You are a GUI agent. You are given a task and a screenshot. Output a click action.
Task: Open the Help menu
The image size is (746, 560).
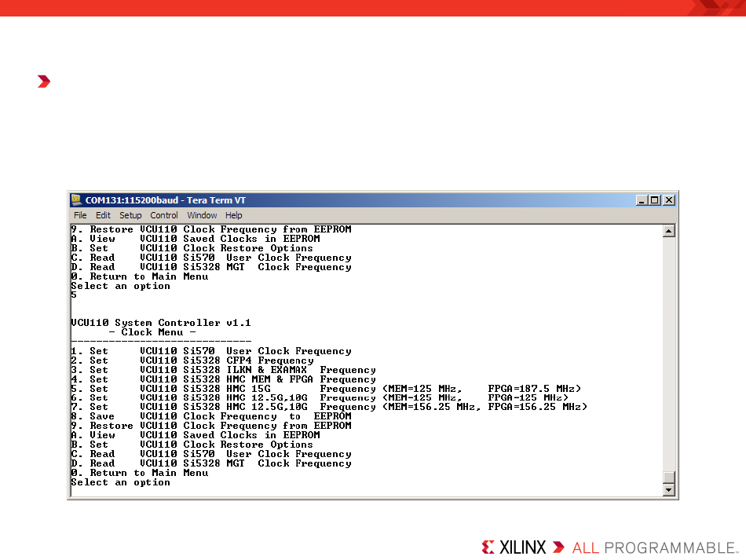point(233,215)
